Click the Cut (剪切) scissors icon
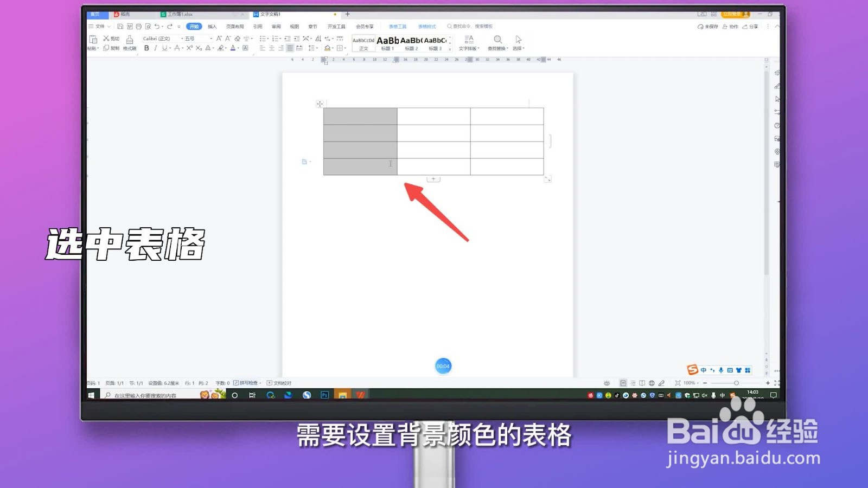 click(x=106, y=38)
